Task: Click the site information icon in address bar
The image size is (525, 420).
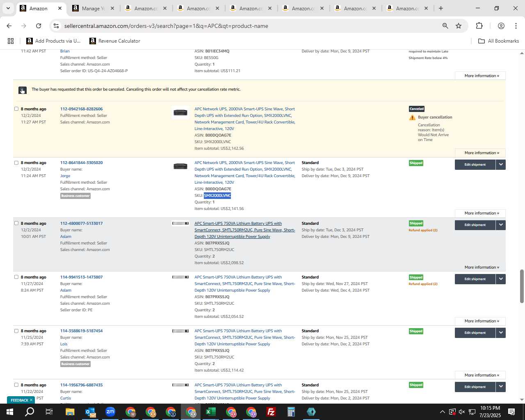Action: click(x=56, y=26)
